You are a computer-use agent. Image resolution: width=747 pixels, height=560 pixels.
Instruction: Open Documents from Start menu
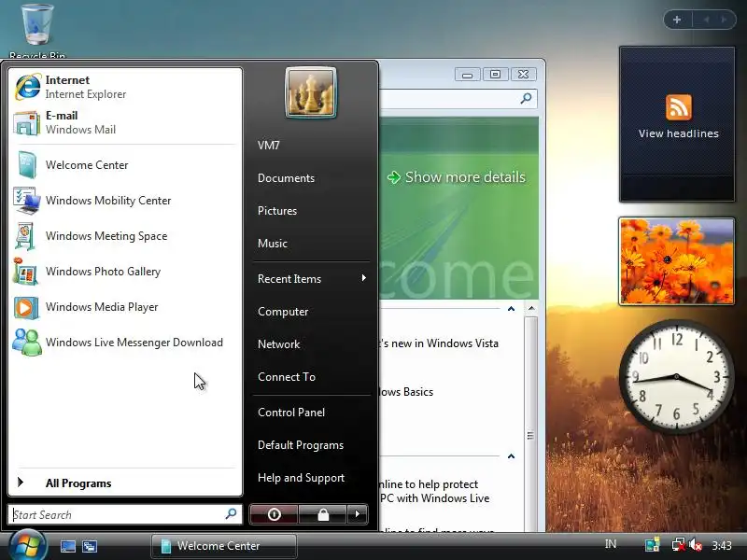point(286,178)
